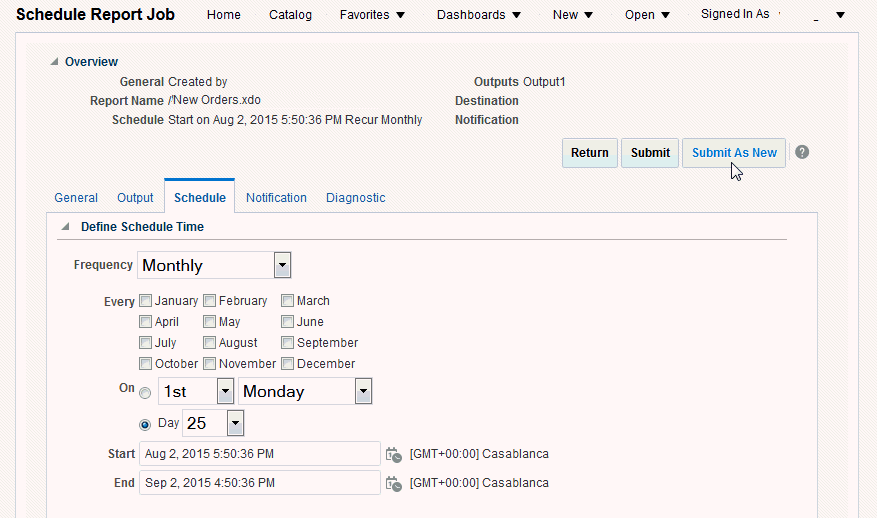Click the Start date input field
Viewport: 877px width, 518px height.
(x=260, y=454)
